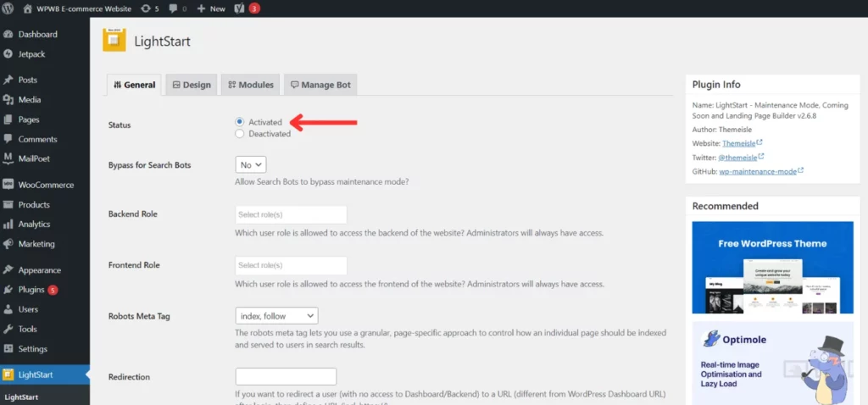Click the Posts pin icon in sidebar
The width and height of the screenshot is (868, 405).
click(x=8, y=80)
